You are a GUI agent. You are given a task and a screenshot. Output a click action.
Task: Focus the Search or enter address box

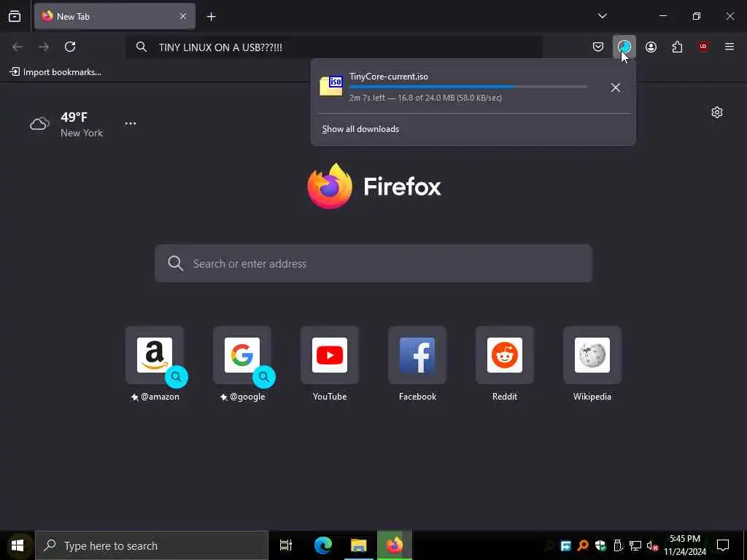click(x=373, y=263)
